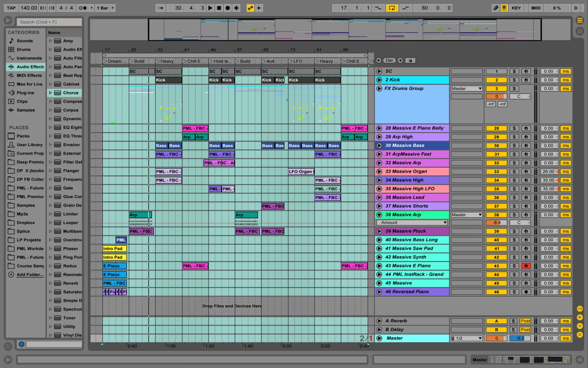Image resolution: width=588 pixels, height=368 pixels.
Task: Toggle the computer MIDI keyboard icon
Action: pos(504,8)
